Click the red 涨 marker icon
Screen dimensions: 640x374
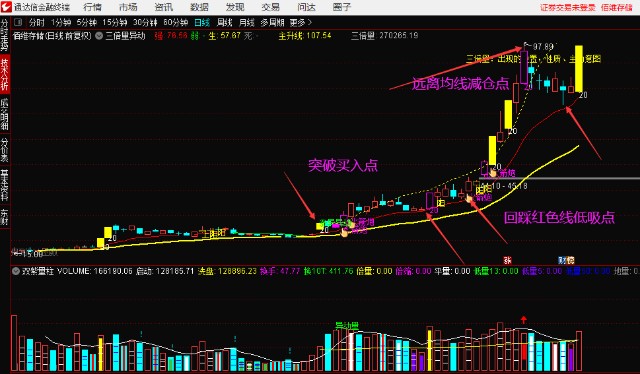(x=507, y=260)
